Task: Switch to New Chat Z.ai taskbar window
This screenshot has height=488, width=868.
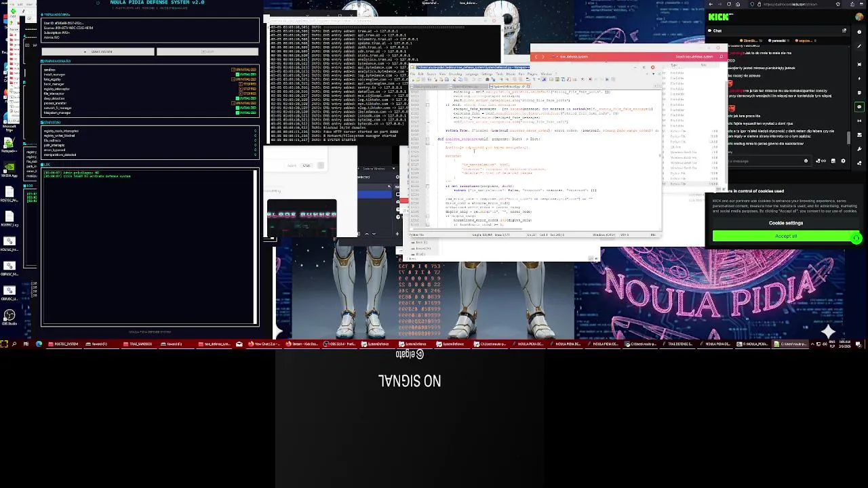Action: [263, 344]
